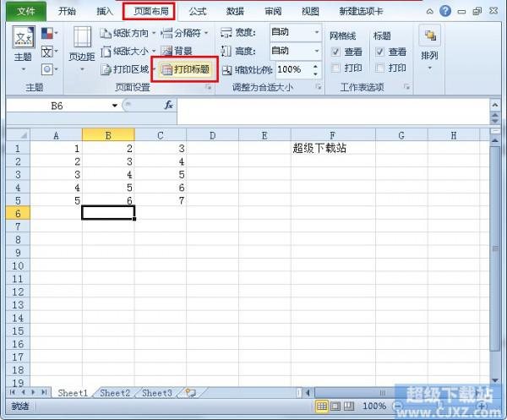Viewport: 507px width, 420px height.
Task: Switch to the Sheet2 tab
Action: click(115, 393)
